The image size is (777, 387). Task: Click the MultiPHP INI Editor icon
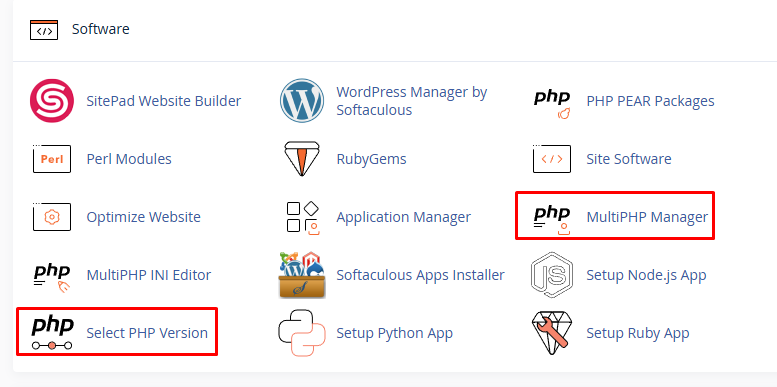(x=52, y=278)
